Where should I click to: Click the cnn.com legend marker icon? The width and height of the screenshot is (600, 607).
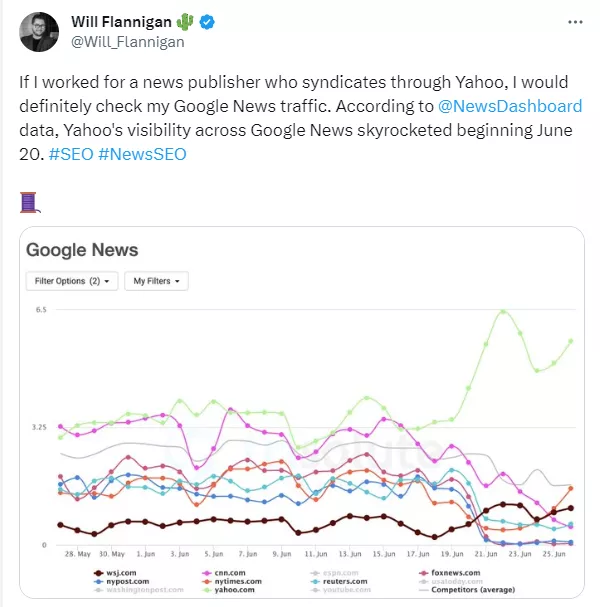[x=207, y=573]
